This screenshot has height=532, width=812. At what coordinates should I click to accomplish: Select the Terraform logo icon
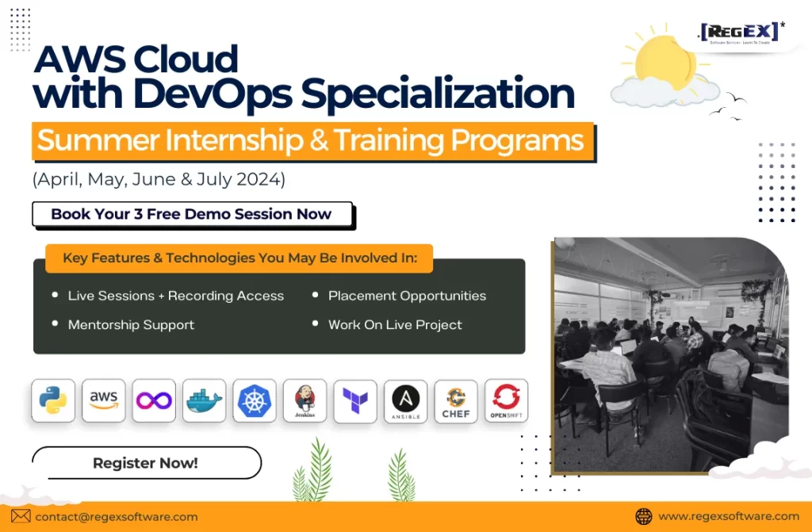click(355, 401)
